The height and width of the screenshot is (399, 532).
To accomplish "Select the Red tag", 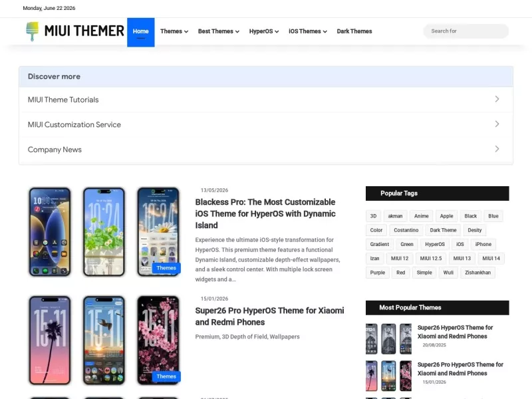I will (x=401, y=273).
